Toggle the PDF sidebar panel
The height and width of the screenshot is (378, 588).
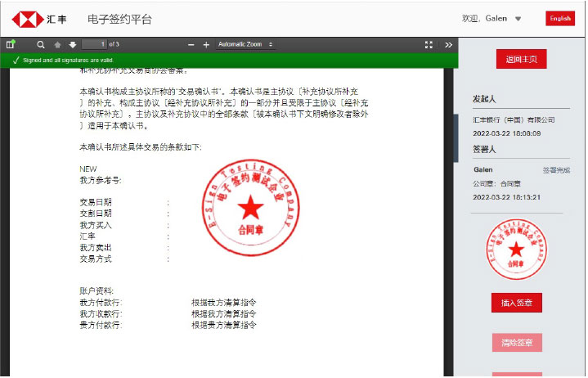click(11, 44)
